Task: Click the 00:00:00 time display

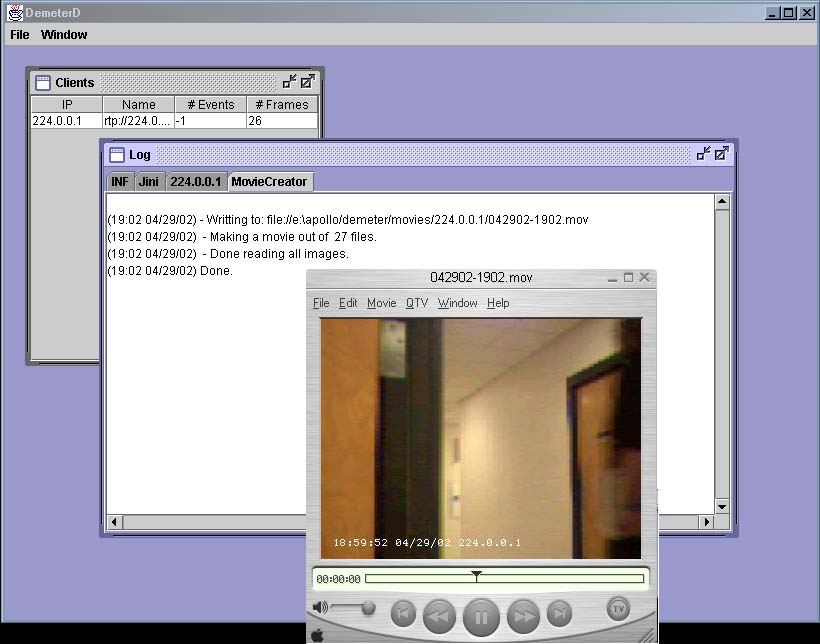Action: pyautogui.click(x=338, y=579)
